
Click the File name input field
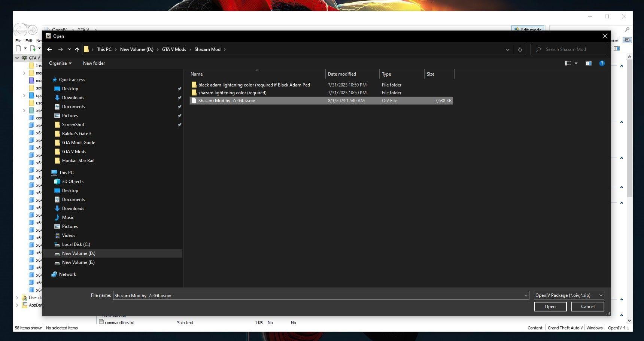(x=318, y=295)
